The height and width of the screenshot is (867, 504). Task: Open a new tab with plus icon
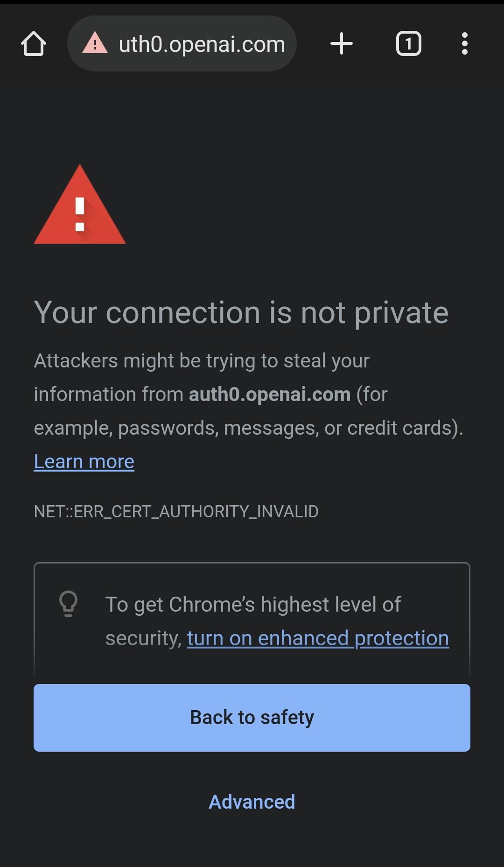[x=342, y=43]
